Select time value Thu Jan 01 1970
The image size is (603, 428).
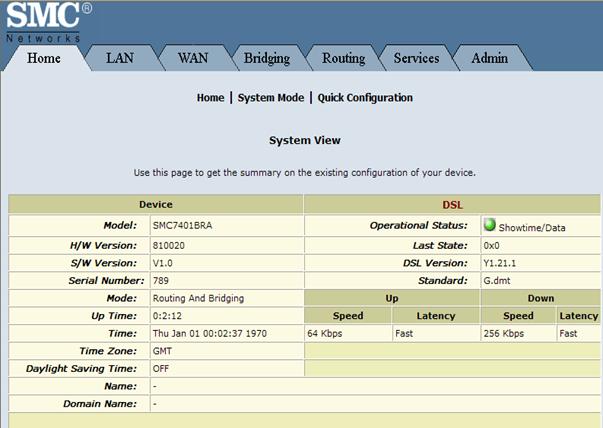click(x=210, y=333)
